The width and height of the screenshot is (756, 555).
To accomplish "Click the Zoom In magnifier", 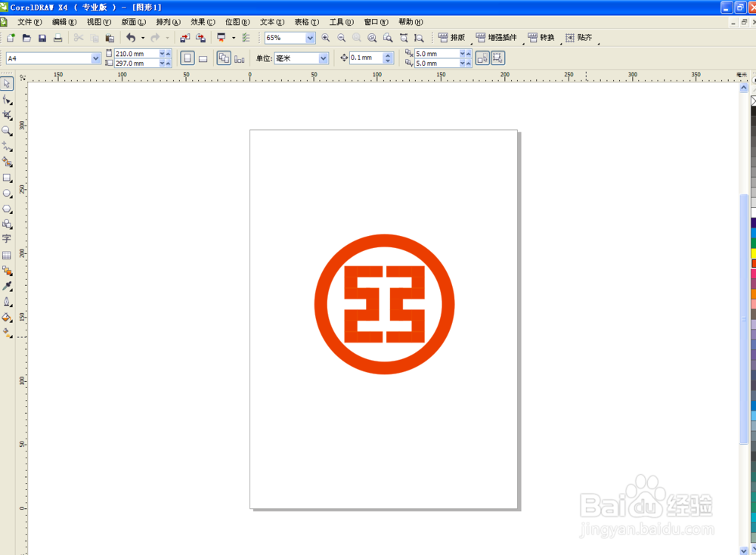I will [x=325, y=38].
